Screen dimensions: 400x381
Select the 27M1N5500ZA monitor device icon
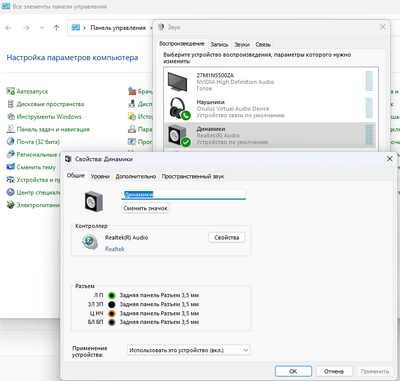(177, 82)
